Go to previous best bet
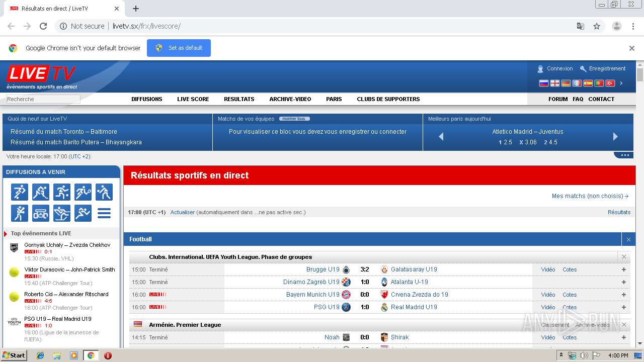This screenshot has width=644, height=362. pos(441,136)
